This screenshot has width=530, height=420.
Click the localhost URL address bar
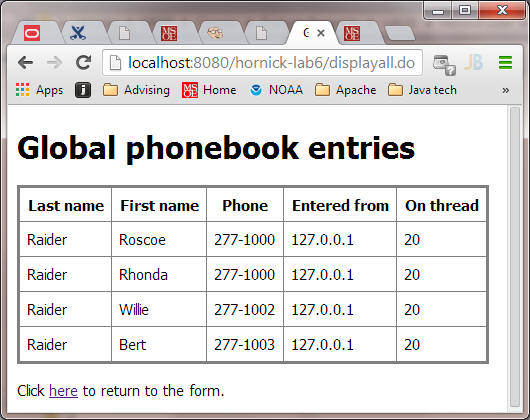pos(262,63)
